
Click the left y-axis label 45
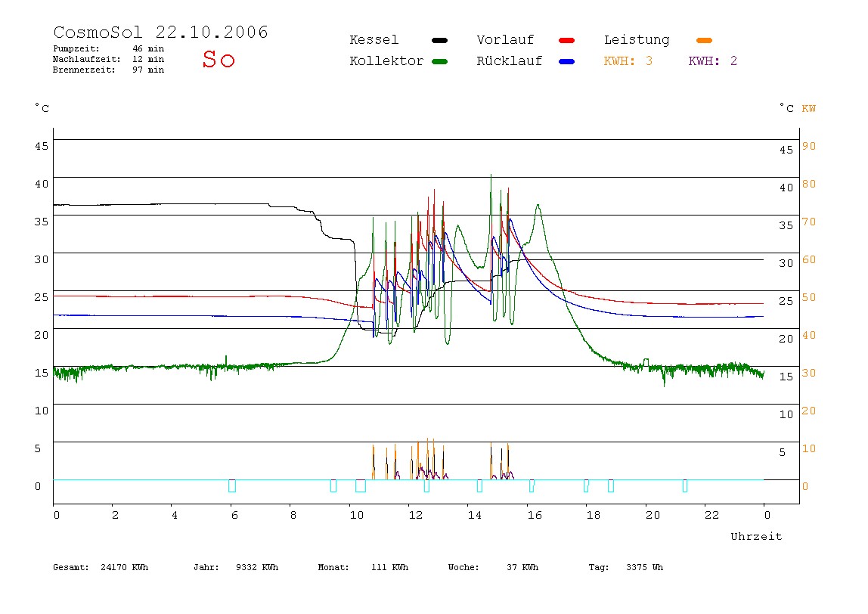click(42, 146)
